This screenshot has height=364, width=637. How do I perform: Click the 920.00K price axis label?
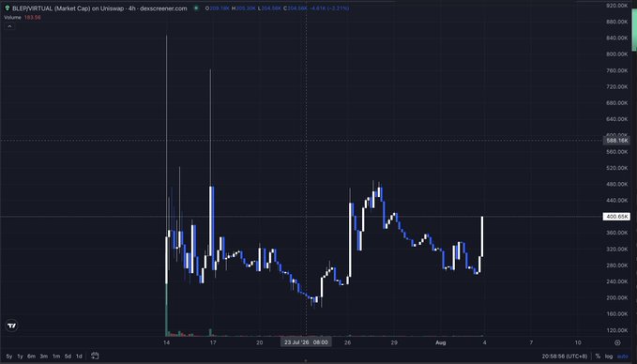(616, 6)
